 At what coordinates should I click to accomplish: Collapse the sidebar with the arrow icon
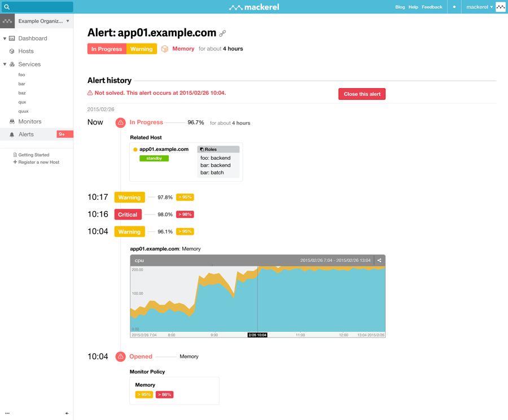point(67,413)
